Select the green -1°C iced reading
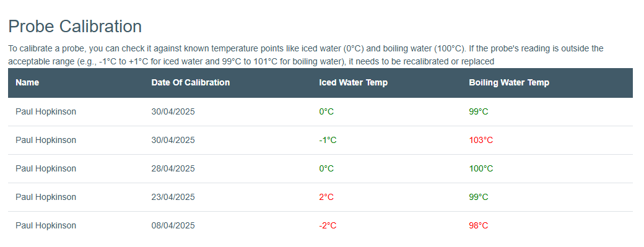The height and width of the screenshot is (247, 644). [328, 141]
